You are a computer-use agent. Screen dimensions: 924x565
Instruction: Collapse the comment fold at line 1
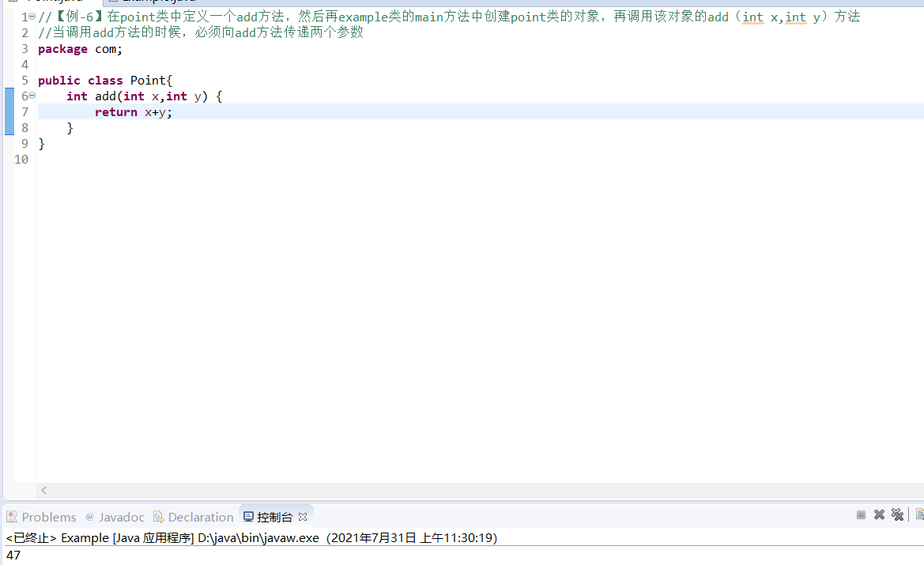[x=32, y=17]
